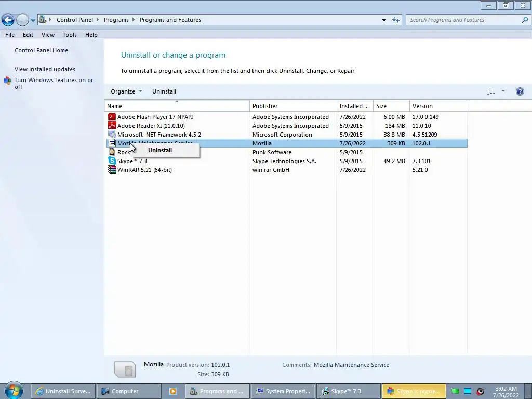The width and height of the screenshot is (532, 399).
Task: Open the Organize dropdown
Action: (126, 91)
